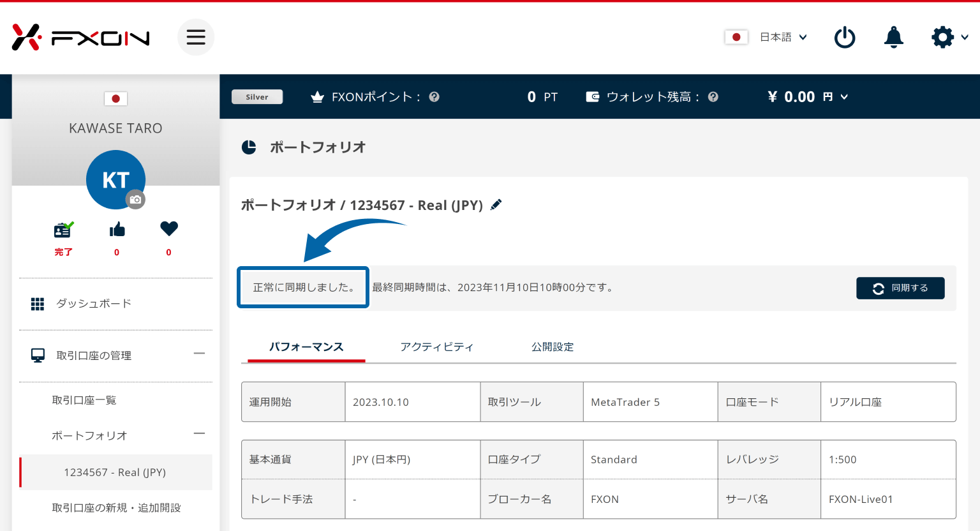
Task: Click the last sync time text
Action: coord(494,288)
